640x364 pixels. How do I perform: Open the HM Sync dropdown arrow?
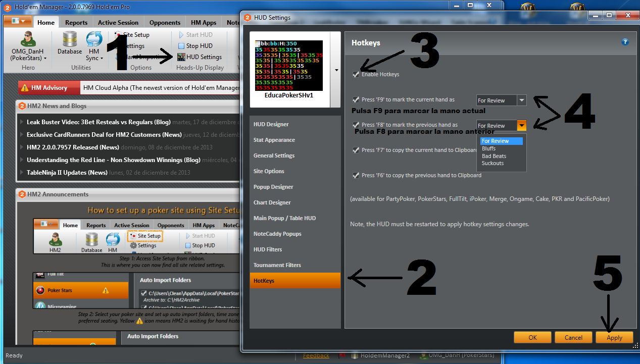pos(102,59)
